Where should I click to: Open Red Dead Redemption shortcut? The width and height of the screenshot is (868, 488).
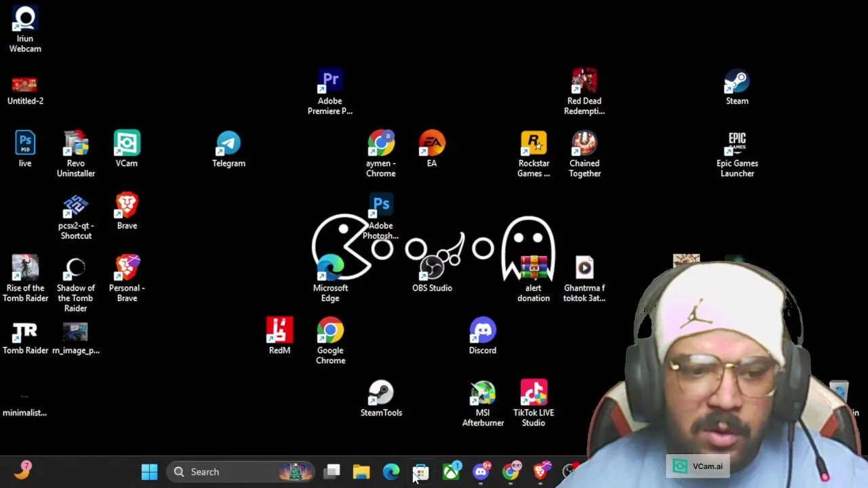[x=585, y=91]
